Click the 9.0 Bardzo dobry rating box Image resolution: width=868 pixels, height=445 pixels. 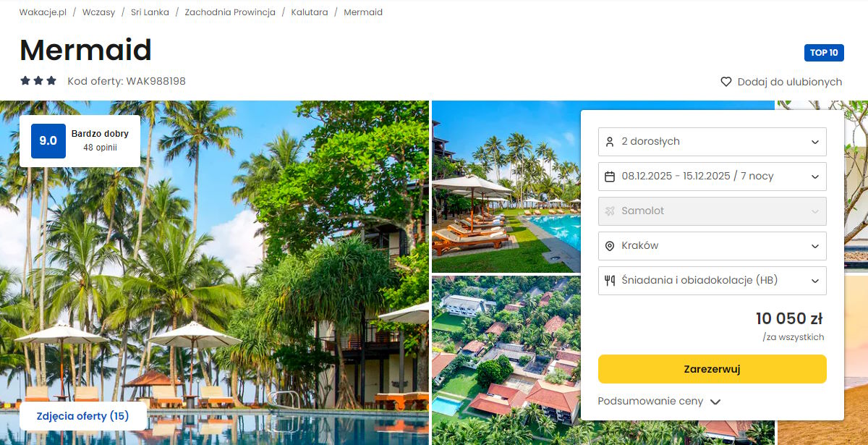coord(80,141)
